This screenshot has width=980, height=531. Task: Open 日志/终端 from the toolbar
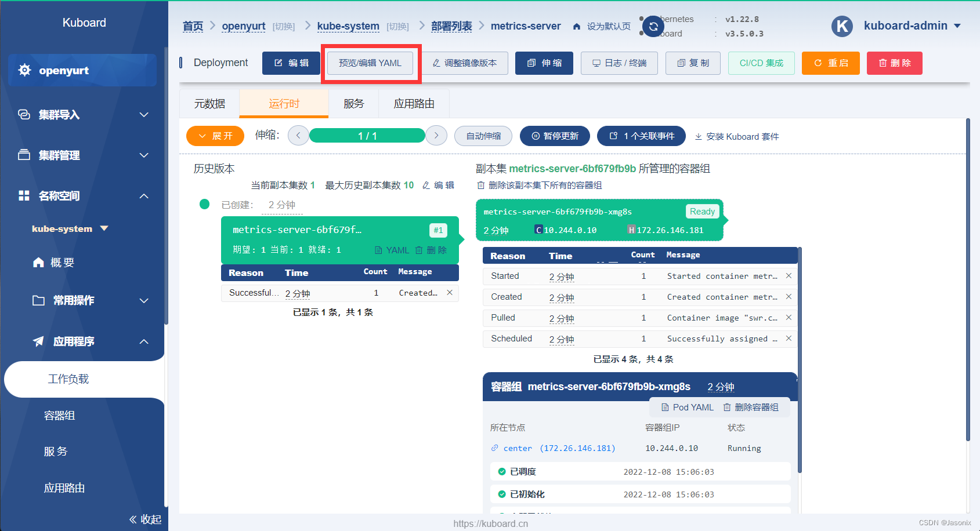(x=619, y=63)
